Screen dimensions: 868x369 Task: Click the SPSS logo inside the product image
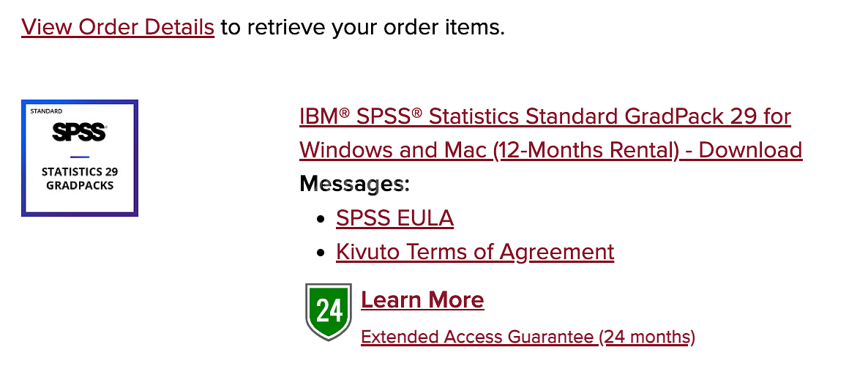pyautogui.click(x=79, y=132)
